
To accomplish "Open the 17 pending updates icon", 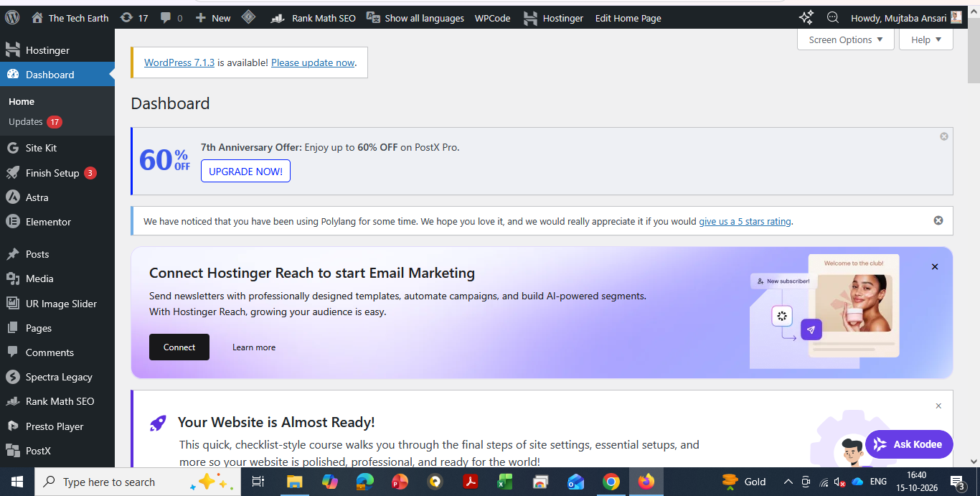I will 134,18.
